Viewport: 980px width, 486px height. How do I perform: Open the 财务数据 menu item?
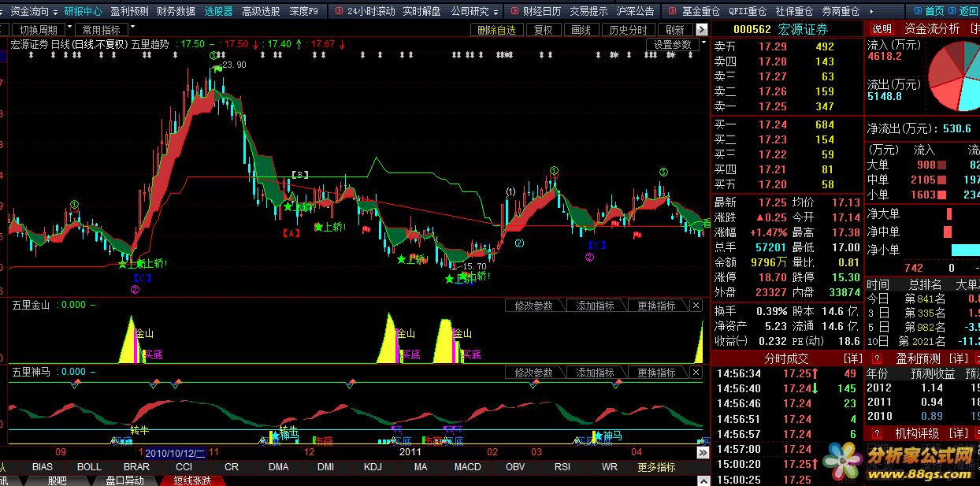[x=176, y=12]
